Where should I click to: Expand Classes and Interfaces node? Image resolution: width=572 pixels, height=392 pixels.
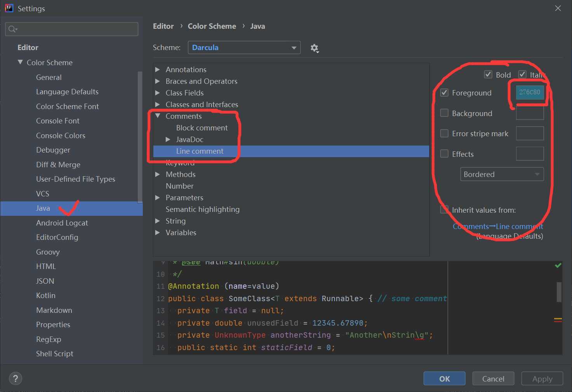tap(158, 104)
